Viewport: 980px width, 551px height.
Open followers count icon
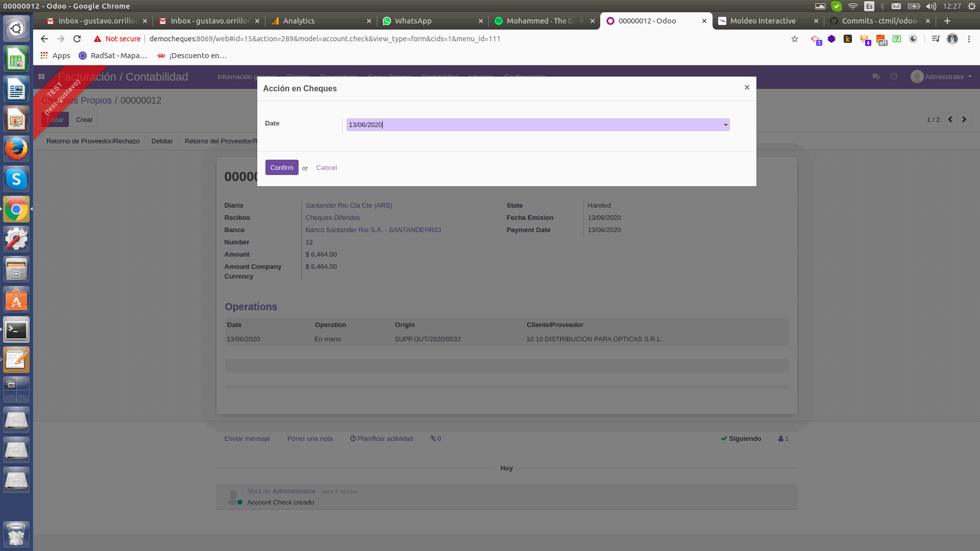point(783,438)
